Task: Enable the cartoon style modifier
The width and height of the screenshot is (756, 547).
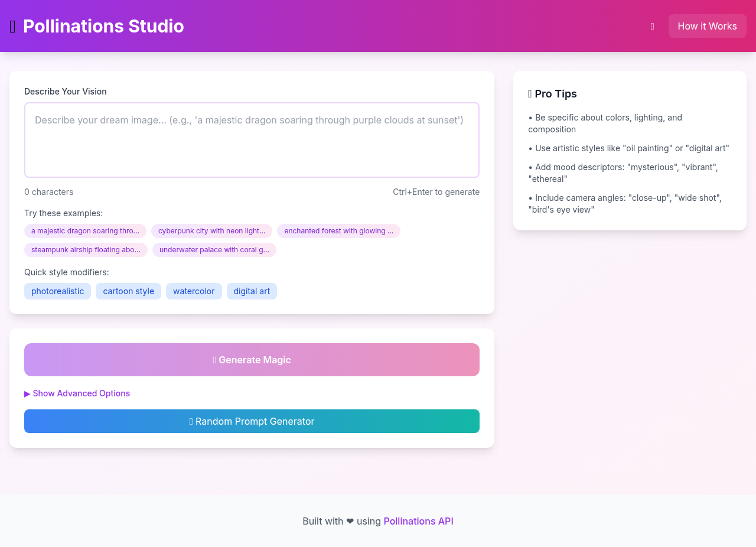Action: (128, 291)
